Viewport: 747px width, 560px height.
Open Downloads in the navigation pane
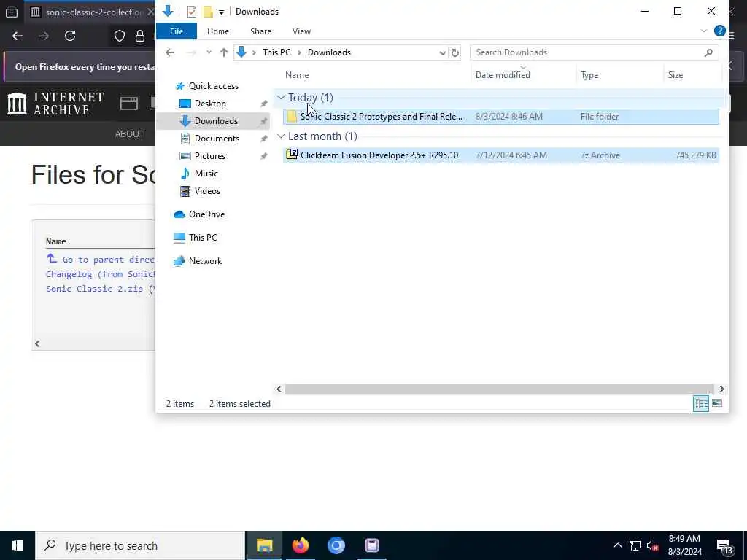point(216,121)
